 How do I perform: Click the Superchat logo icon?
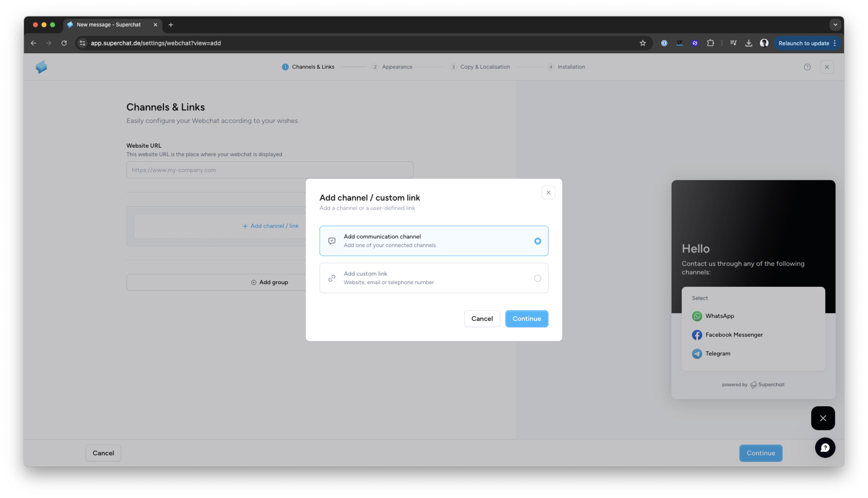[x=41, y=67]
